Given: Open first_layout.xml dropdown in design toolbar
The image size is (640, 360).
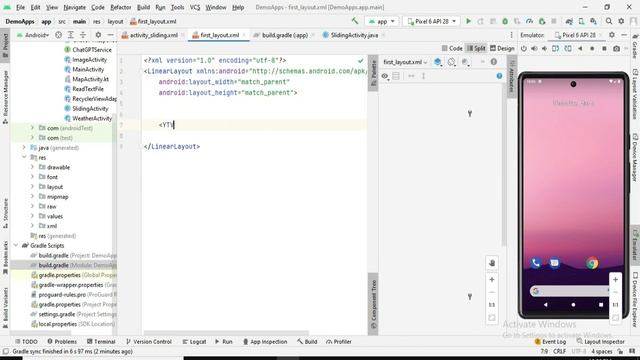Looking at the screenshot, I should (405, 62).
